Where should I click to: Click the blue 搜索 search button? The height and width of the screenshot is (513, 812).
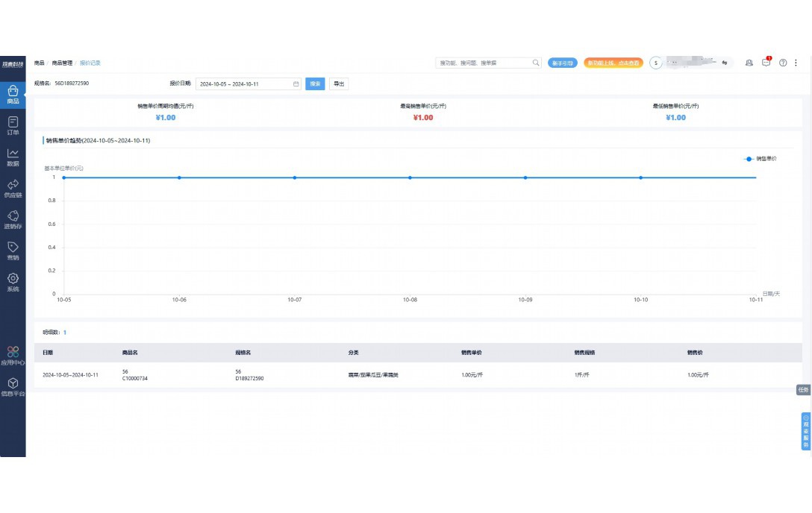[315, 84]
